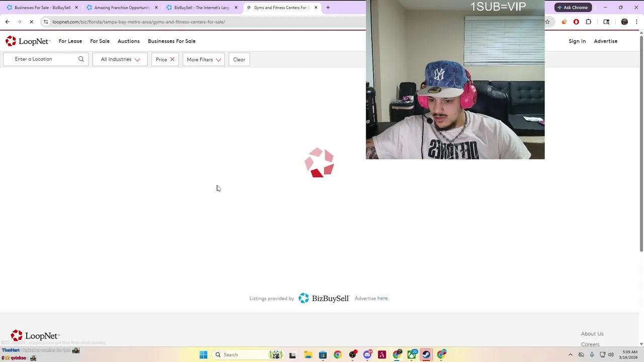This screenshot has width=644, height=362.
Task: Open the Windows Start button
Action: click(x=203, y=354)
